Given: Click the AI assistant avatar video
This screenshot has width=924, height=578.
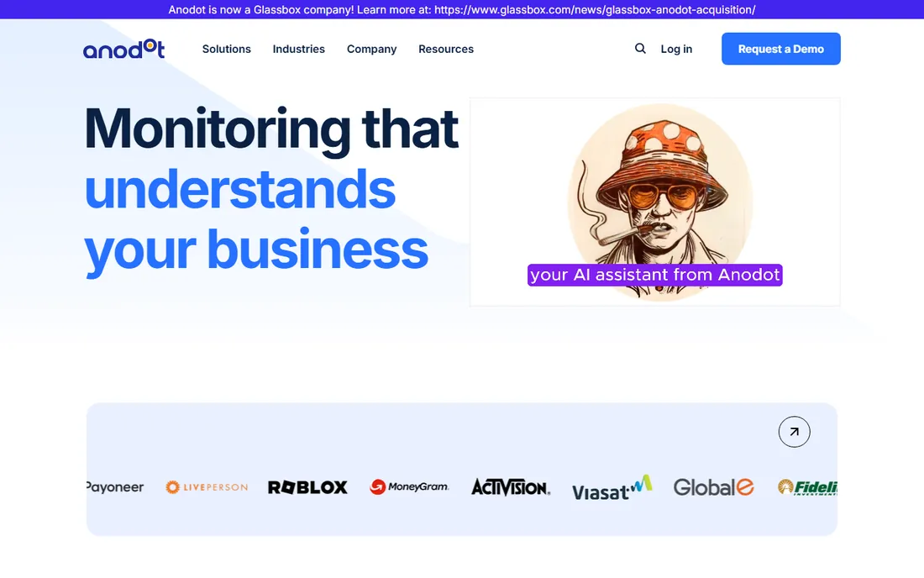Looking at the screenshot, I should coord(654,202).
